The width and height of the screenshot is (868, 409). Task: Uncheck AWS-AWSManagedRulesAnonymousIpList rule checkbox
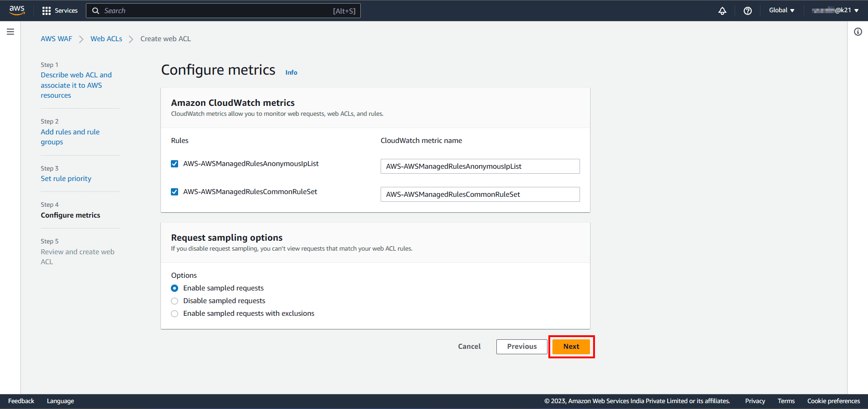tap(175, 164)
